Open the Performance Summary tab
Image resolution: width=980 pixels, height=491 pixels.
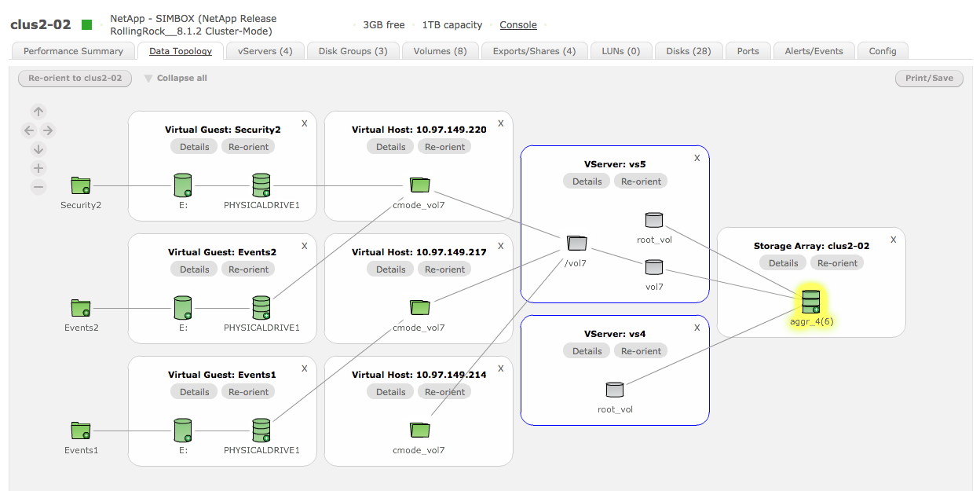[x=73, y=51]
